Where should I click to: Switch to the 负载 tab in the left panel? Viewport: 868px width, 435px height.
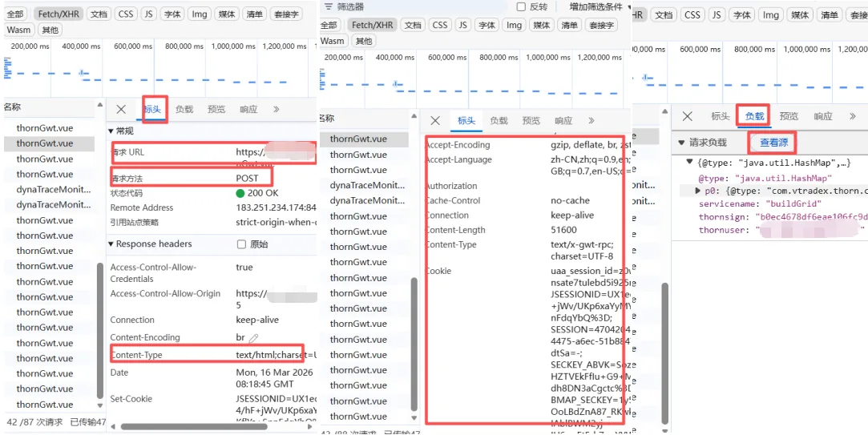[184, 109]
